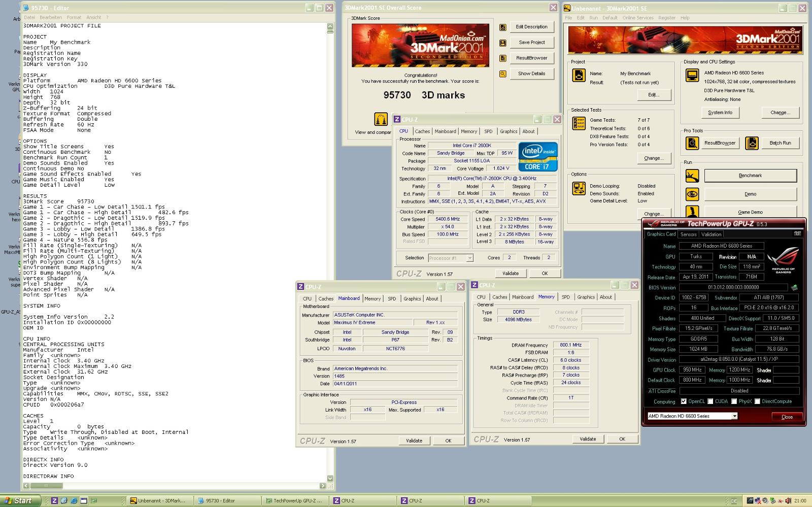Click the Benchmark button in Run section
Screen dimensions: 812x507
click(750, 176)
